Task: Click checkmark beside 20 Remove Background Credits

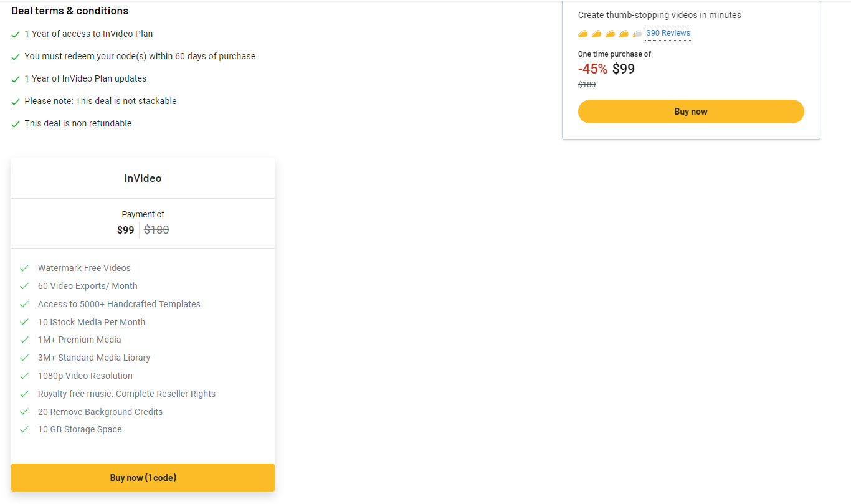Action: tap(24, 412)
